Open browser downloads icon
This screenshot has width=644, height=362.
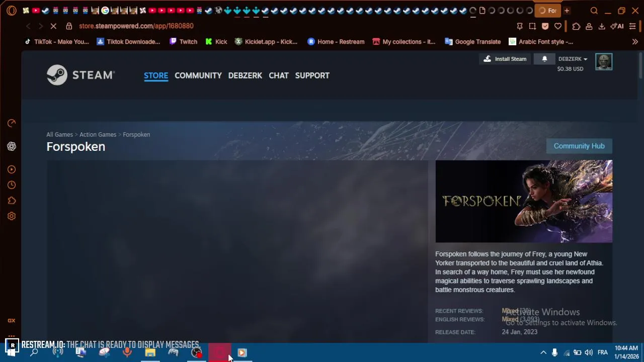pos(601,26)
